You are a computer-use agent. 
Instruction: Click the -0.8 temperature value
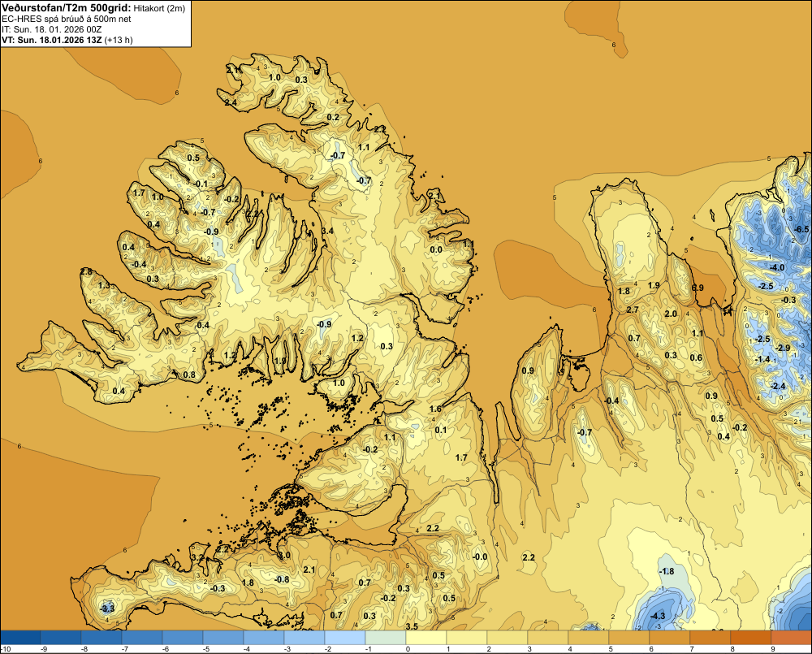coord(282,579)
